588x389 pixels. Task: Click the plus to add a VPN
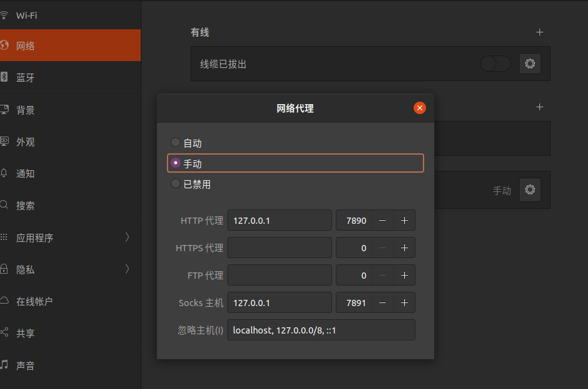[x=539, y=107]
